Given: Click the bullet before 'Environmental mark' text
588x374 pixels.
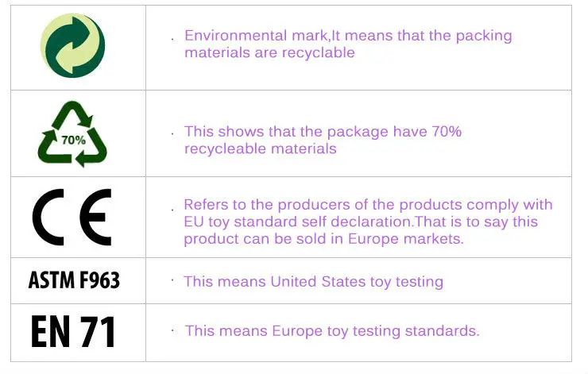Looking at the screenshot, I should pos(172,37).
